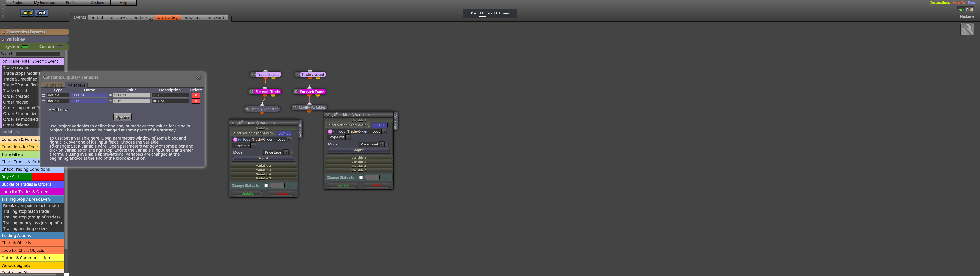Open the Options menu
Screen dimensions: 980x276
pos(97,3)
